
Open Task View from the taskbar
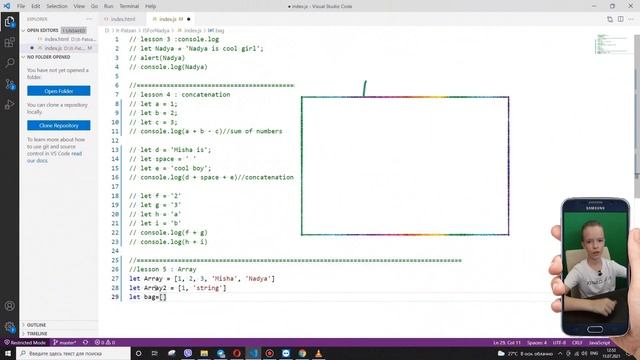pyautogui.click(x=155, y=353)
